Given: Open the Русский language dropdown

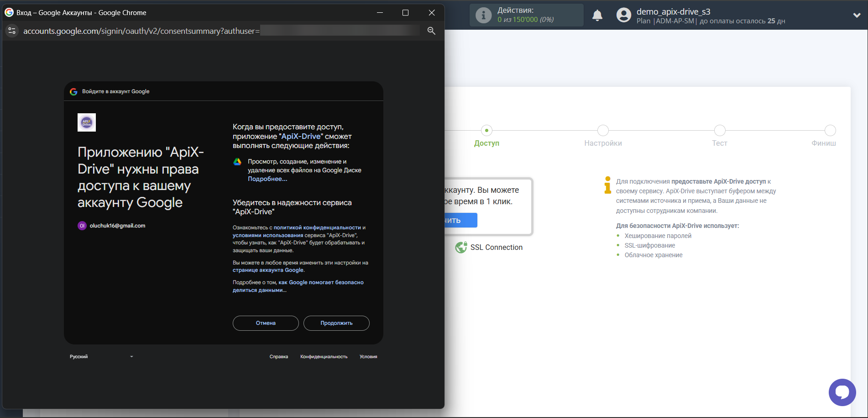Looking at the screenshot, I should 101,357.
